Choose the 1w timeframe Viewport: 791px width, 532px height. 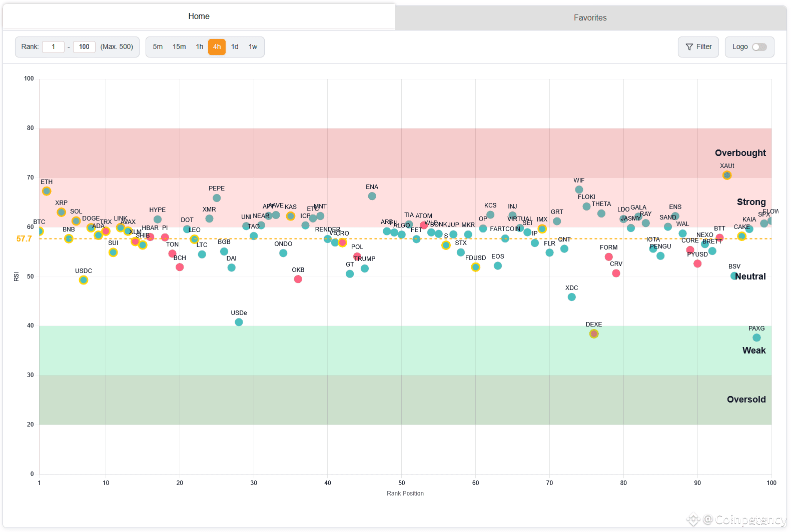click(253, 47)
